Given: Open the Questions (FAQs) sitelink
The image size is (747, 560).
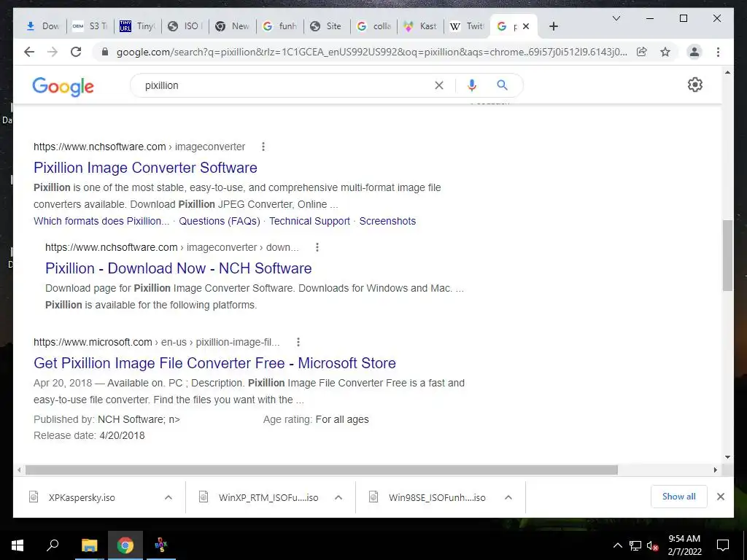Looking at the screenshot, I should [220, 221].
